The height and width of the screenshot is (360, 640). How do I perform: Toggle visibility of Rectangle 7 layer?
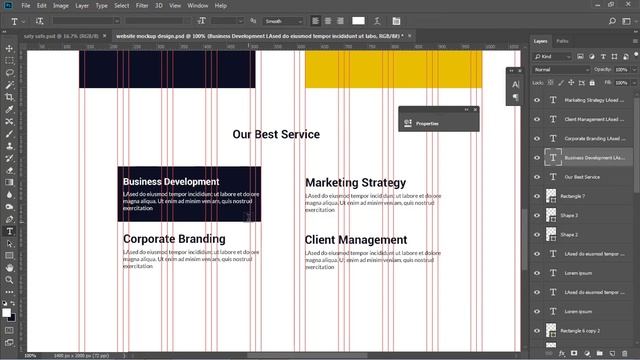[537, 196]
